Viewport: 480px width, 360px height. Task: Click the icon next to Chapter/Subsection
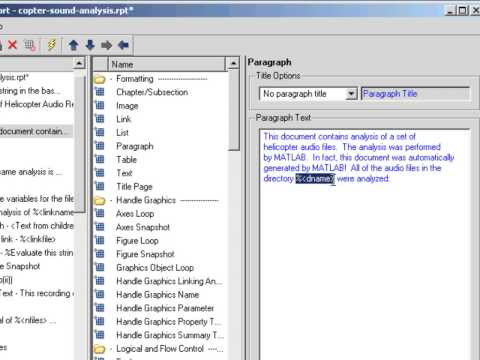pos(99,92)
